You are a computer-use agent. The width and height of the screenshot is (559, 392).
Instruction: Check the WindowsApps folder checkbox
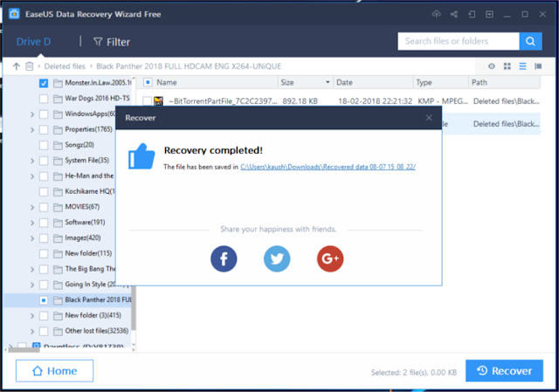[44, 114]
